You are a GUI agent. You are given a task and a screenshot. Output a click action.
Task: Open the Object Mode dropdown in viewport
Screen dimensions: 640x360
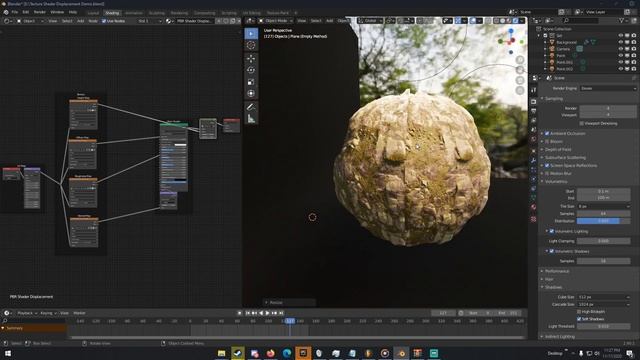click(276, 21)
